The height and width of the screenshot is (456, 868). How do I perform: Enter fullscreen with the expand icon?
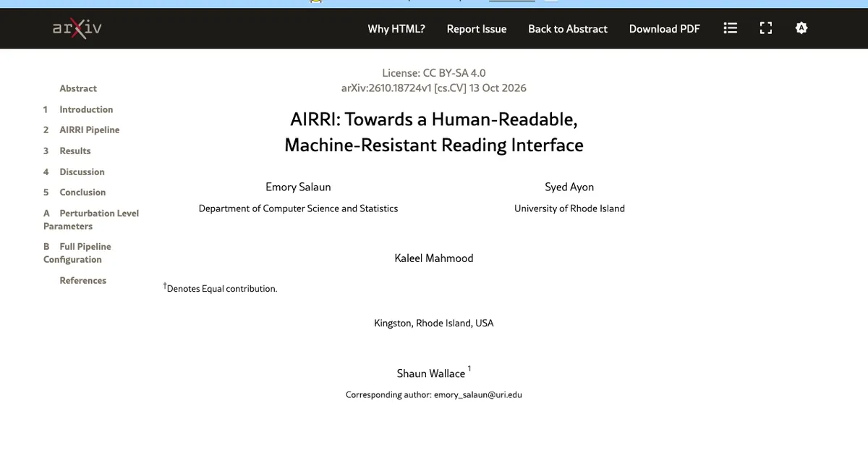click(x=766, y=28)
